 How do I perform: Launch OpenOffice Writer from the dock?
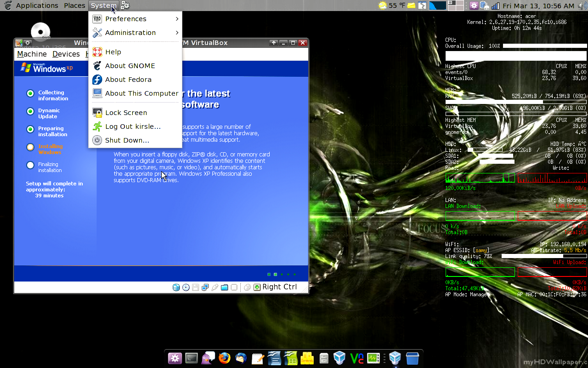click(274, 358)
